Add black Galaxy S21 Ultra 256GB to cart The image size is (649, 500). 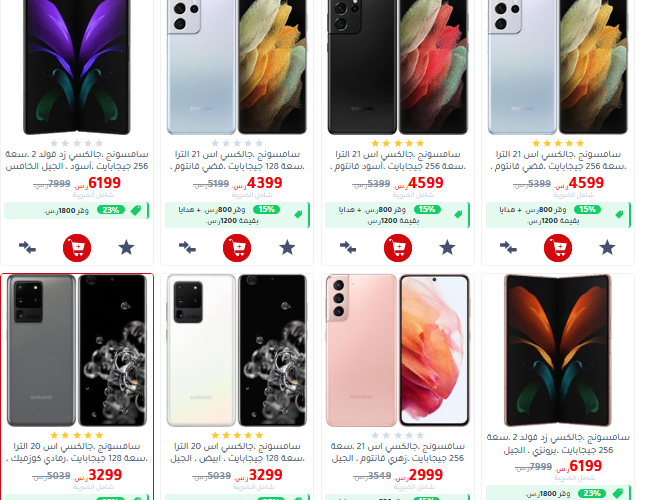(x=398, y=248)
